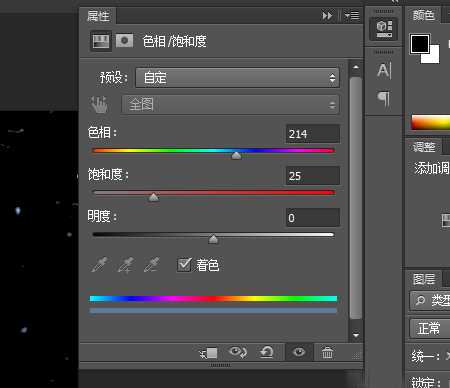
Task: Click the 饱和度 saturation slider handle
Action: pos(154,197)
